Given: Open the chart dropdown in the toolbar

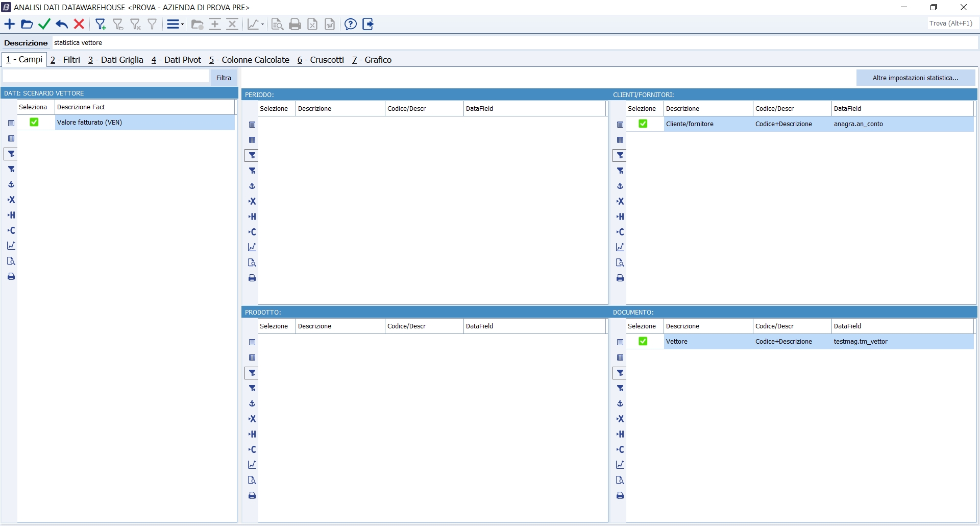Looking at the screenshot, I should click(256, 24).
